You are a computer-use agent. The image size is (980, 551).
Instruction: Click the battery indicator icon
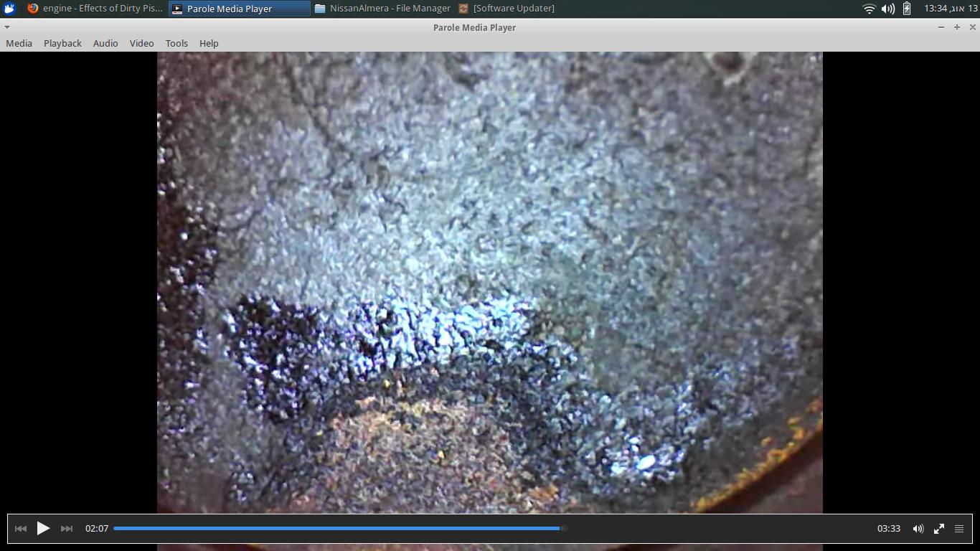[905, 8]
